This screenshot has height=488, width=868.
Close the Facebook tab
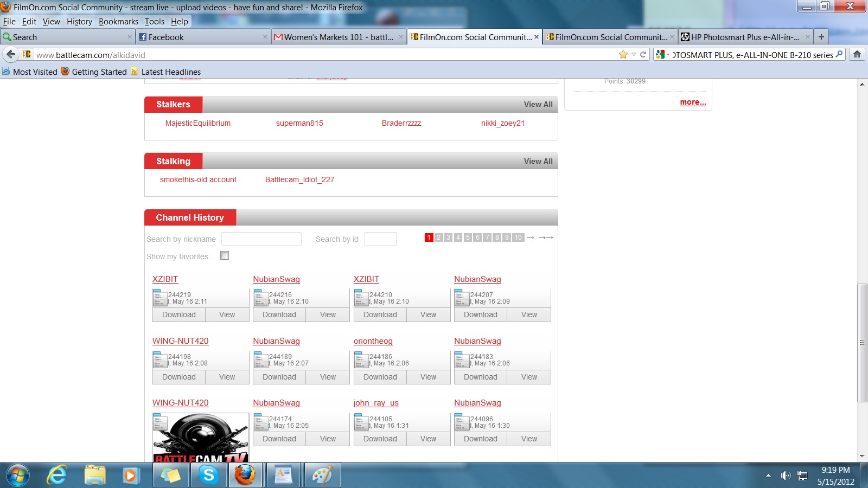pyautogui.click(x=265, y=37)
